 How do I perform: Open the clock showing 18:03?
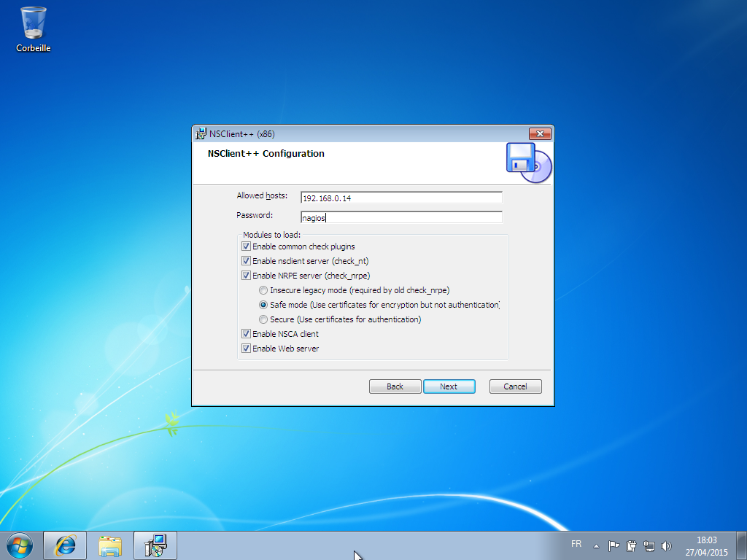coord(706,546)
